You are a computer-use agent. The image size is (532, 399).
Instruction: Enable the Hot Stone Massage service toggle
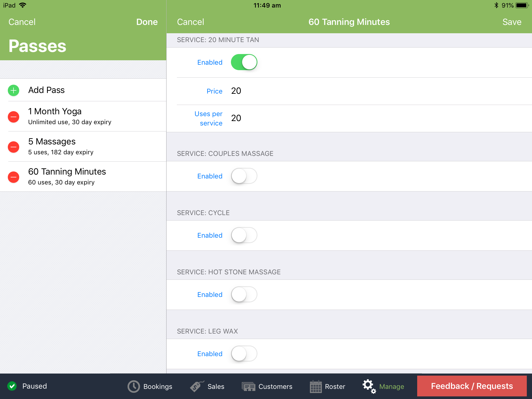(x=244, y=295)
